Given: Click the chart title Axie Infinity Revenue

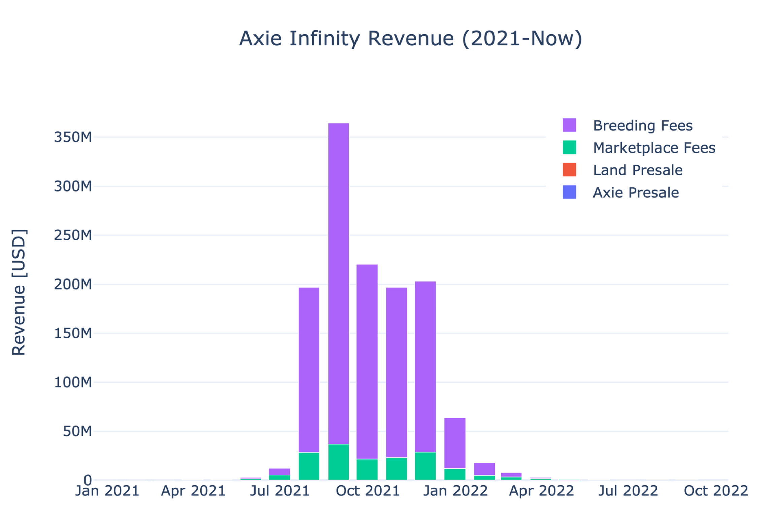Looking at the screenshot, I should pyautogui.click(x=410, y=39).
